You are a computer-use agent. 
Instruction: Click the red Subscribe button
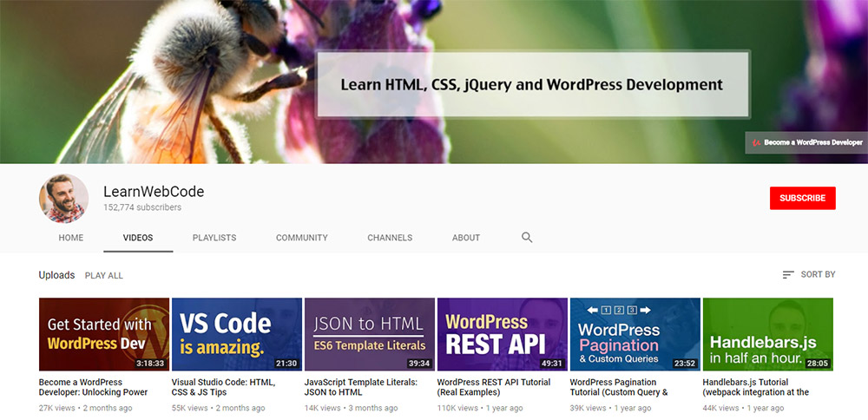click(802, 198)
